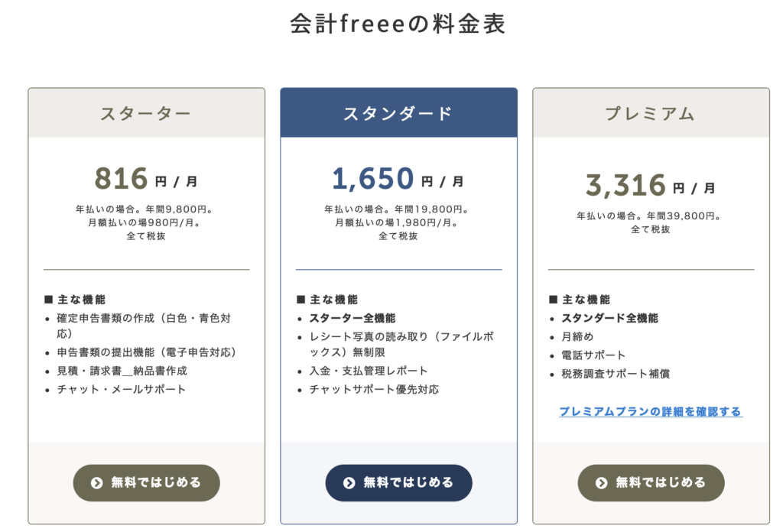Click the スターター全機能 bold feature text

click(353, 318)
